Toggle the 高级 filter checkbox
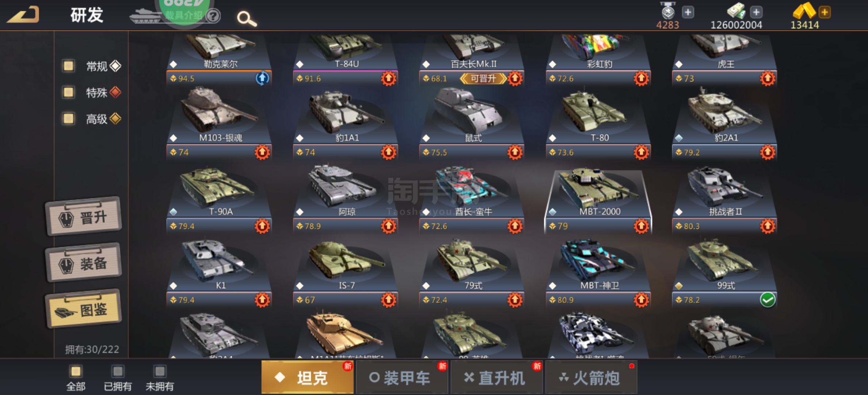The width and height of the screenshot is (868, 395). click(x=68, y=118)
